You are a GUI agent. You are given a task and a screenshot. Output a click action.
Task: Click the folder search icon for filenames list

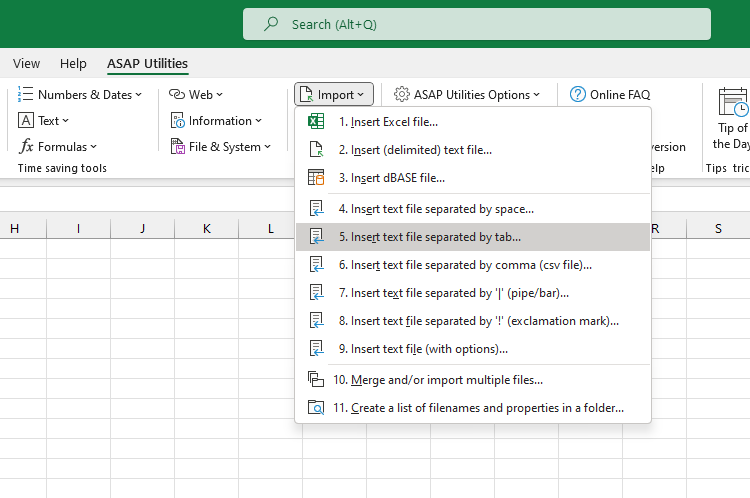(316, 408)
